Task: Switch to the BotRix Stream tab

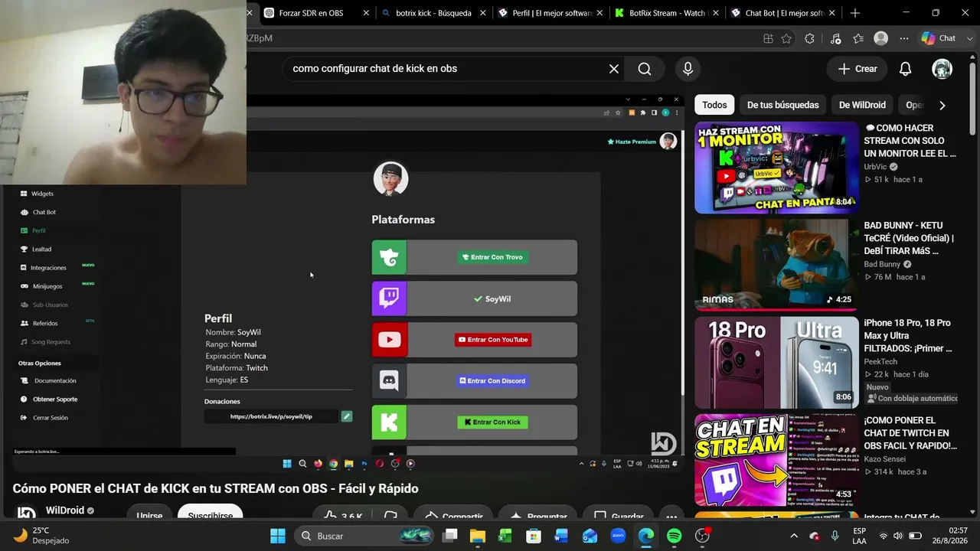Action: 666,13
